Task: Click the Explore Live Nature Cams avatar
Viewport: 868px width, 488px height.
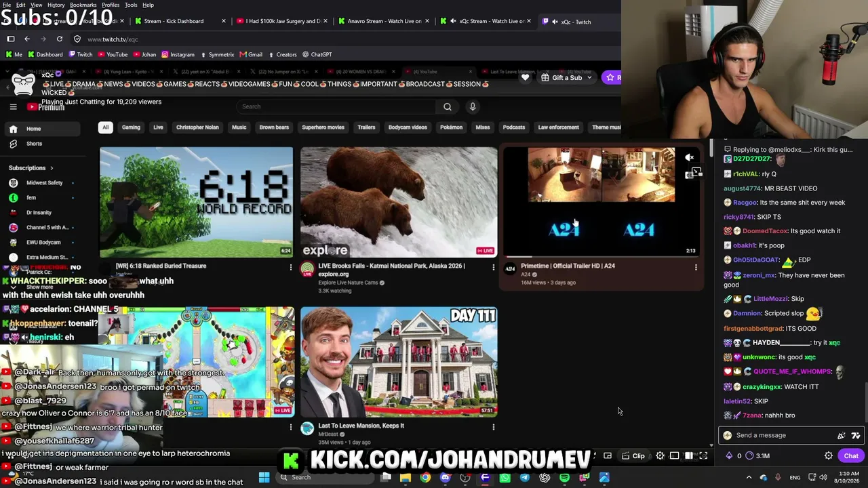Action: tap(307, 270)
